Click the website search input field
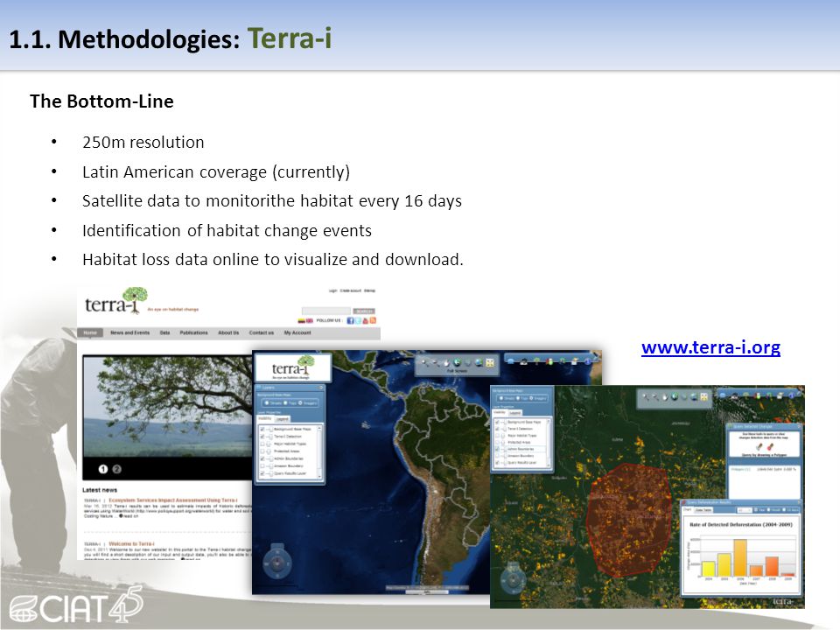The image size is (840, 630). click(326, 311)
